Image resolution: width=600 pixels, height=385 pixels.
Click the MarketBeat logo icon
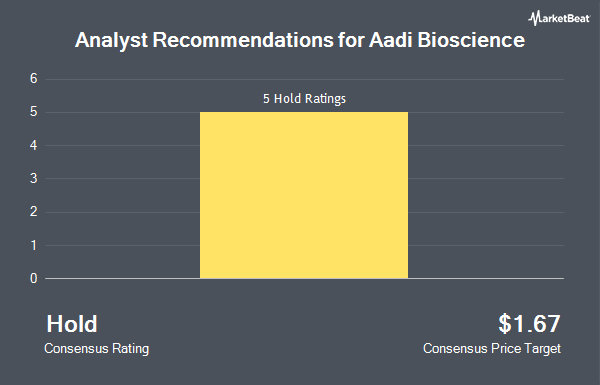point(559,18)
